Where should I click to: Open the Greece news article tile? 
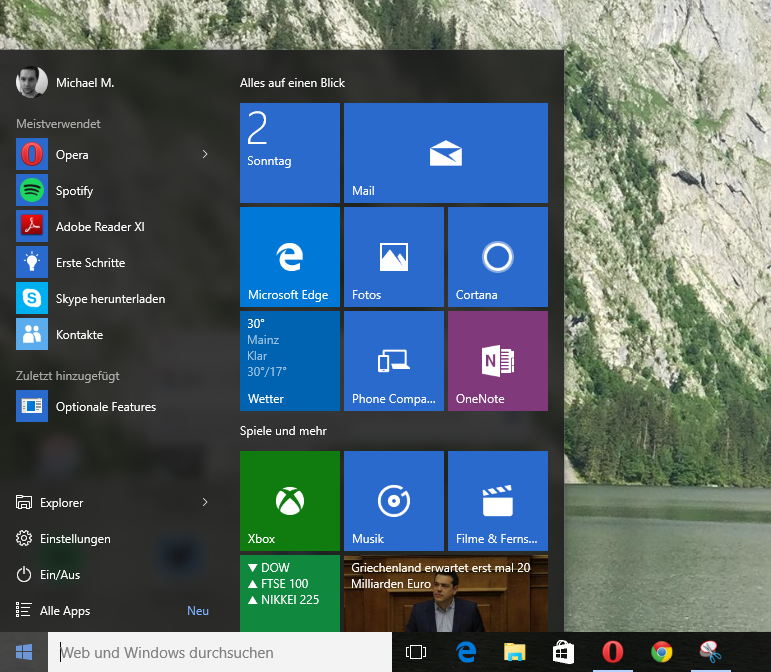[x=445, y=592]
